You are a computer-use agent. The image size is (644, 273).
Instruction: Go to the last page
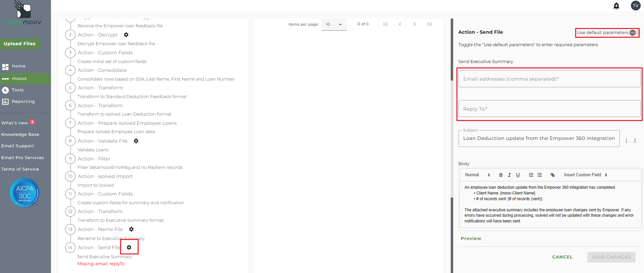(429, 24)
